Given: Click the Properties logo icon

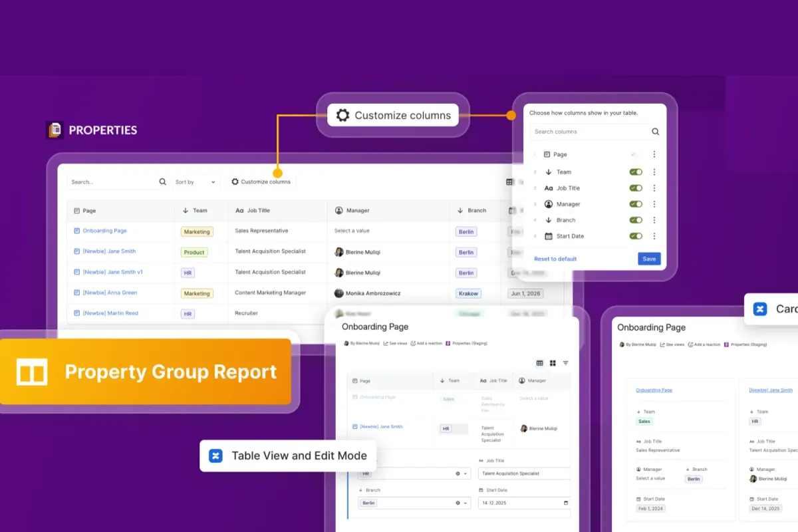Looking at the screenshot, I should click(x=55, y=130).
